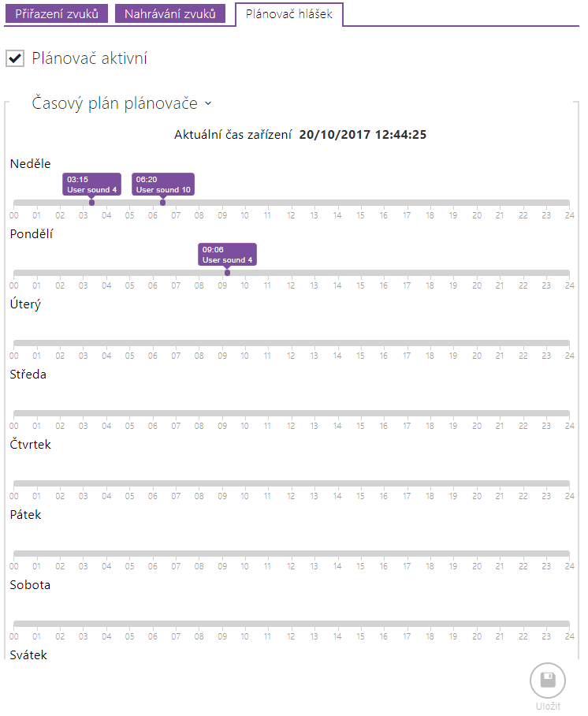Uncheck the Plánovač aktivní checkbox

click(15, 58)
